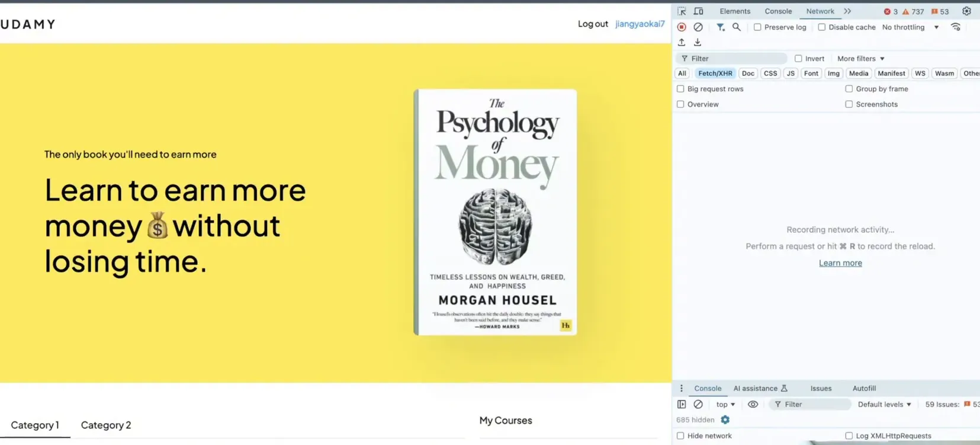This screenshot has height=445, width=980.
Task: Open the Autofill drawer tab
Action: 864,388
